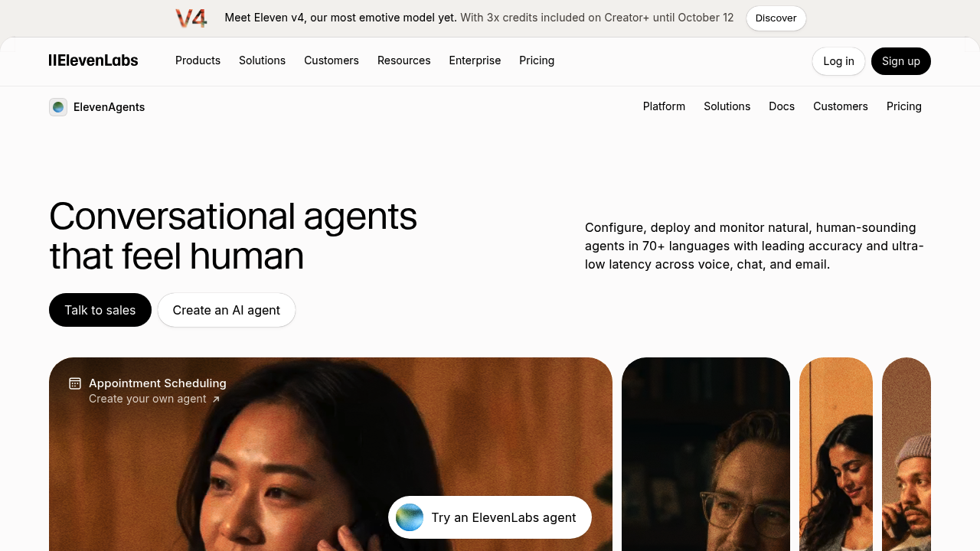
Task: Open the Solutions menu in top navigation
Action: coord(262,60)
